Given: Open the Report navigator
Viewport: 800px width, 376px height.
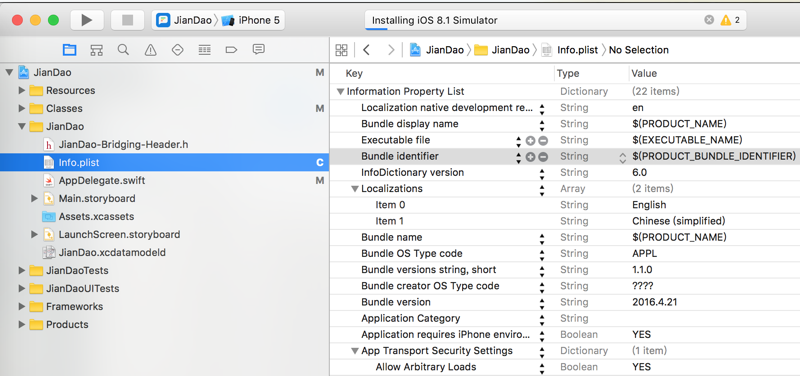Looking at the screenshot, I should 259,49.
